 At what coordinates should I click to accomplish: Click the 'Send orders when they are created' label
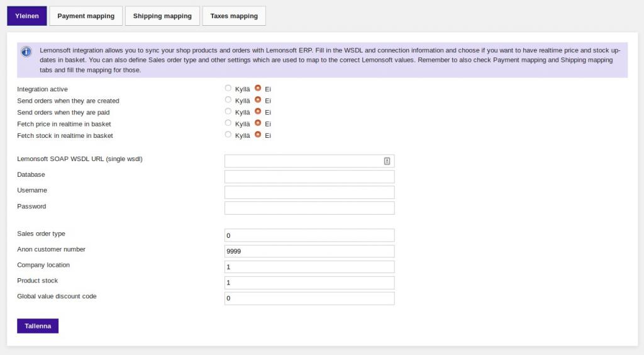click(x=68, y=101)
